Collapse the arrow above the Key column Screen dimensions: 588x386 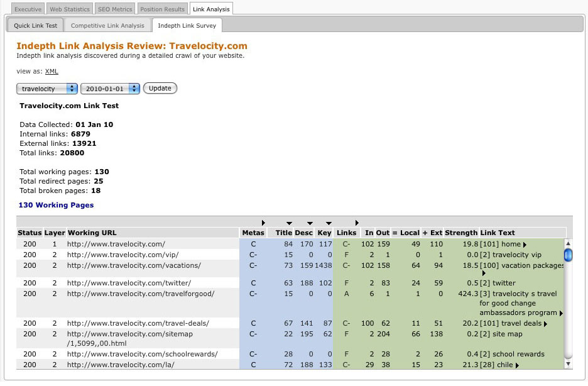329,223
